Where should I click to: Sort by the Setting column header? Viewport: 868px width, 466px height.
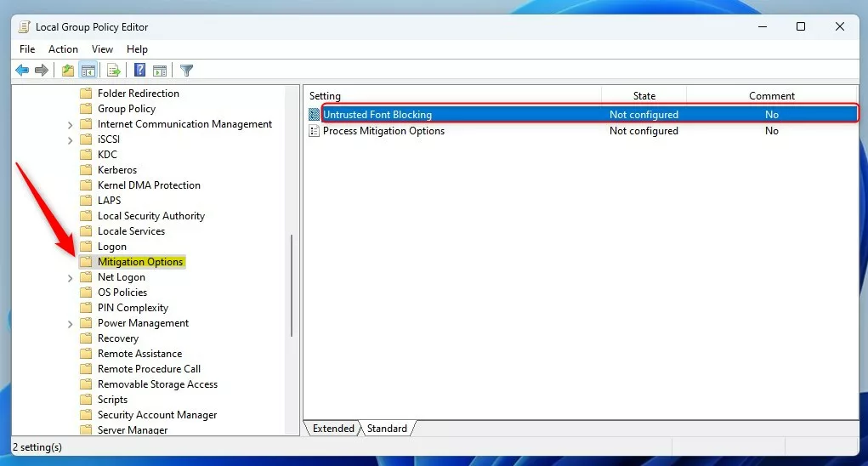click(x=453, y=96)
